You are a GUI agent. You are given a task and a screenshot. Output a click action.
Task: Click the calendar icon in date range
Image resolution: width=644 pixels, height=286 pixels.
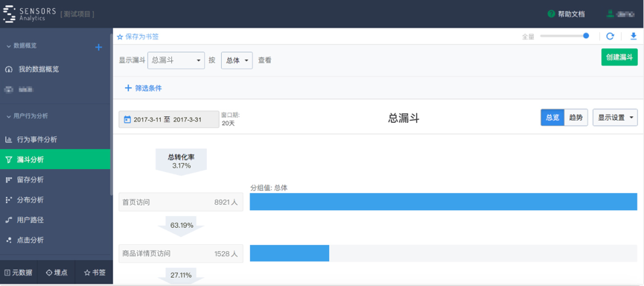tap(127, 120)
